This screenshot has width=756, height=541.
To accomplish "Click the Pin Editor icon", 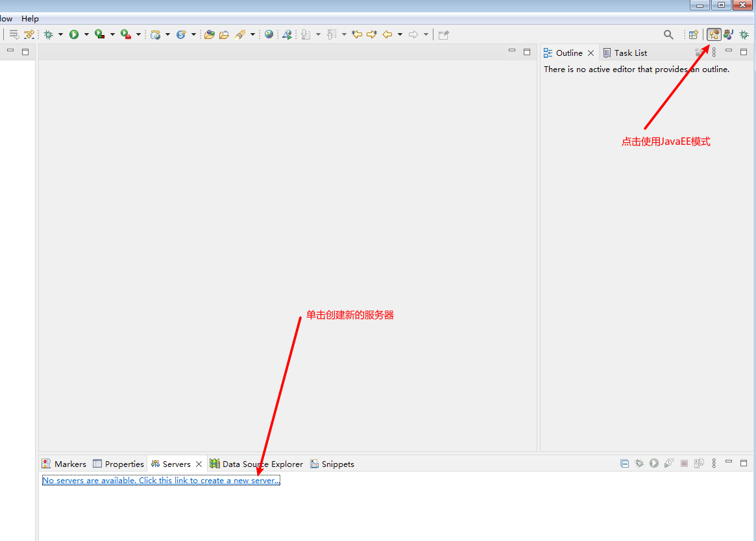I will click(x=444, y=34).
